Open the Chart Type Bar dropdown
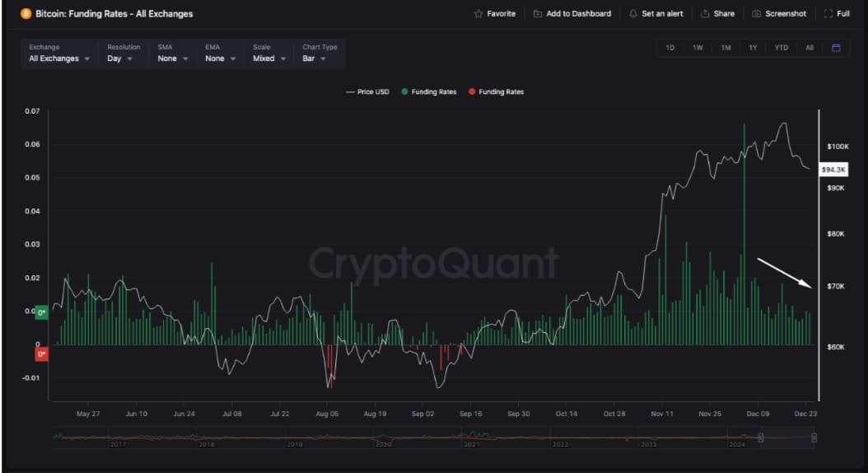Image resolution: width=868 pixels, height=473 pixels. [x=320, y=54]
